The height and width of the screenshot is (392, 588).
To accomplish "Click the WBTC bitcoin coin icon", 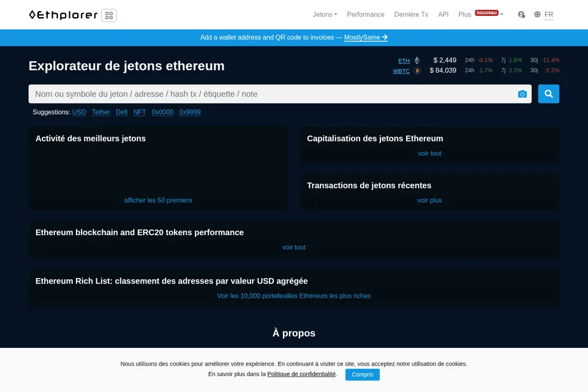I will [x=417, y=70].
